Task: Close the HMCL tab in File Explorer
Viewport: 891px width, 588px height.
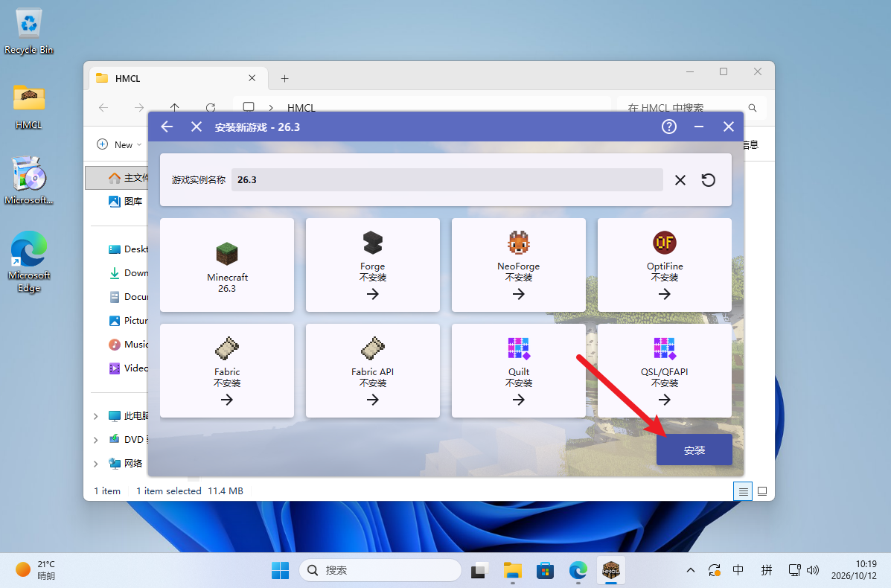Action: click(x=252, y=78)
